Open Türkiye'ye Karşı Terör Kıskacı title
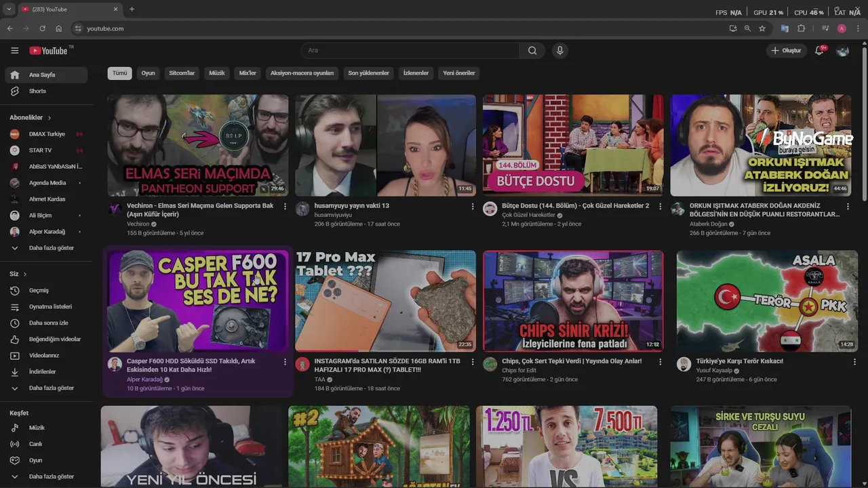Image resolution: width=868 pixels, height=488 pixels. 740,361
